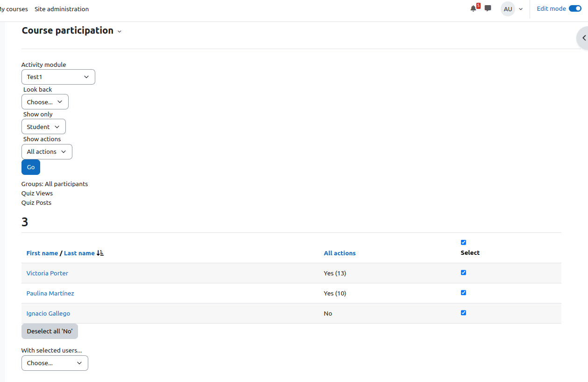Click the Select column header
The height and width of the screenshot is (382, 588).
pyautogui.click(x=470, y=252)
